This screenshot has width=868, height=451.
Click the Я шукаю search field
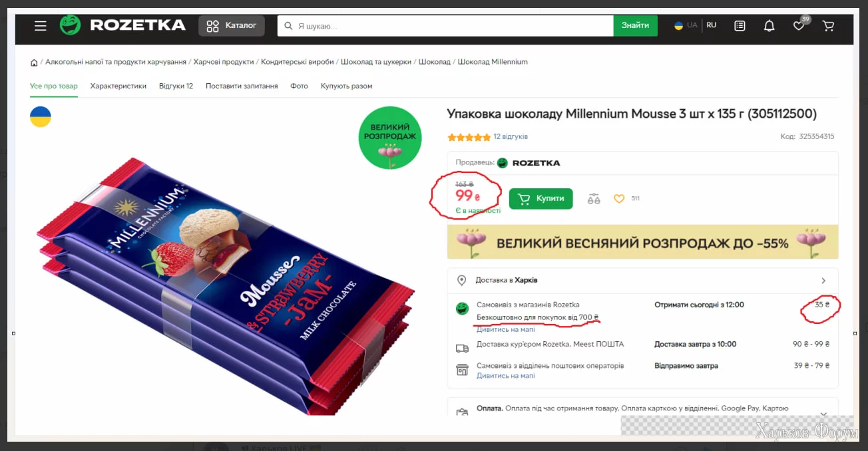445,26
